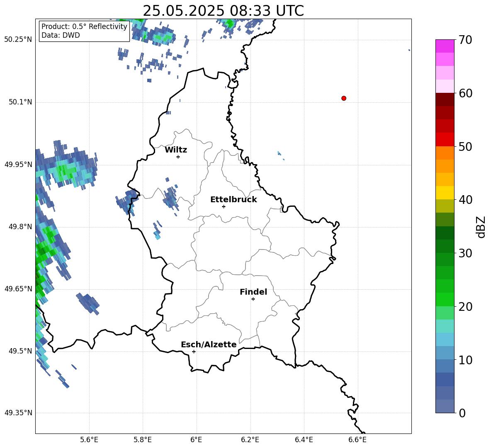Click the 30 value on the colorbar
This screenshot has width=491, height=448.
pyautogui.click(x=465, y=253)
